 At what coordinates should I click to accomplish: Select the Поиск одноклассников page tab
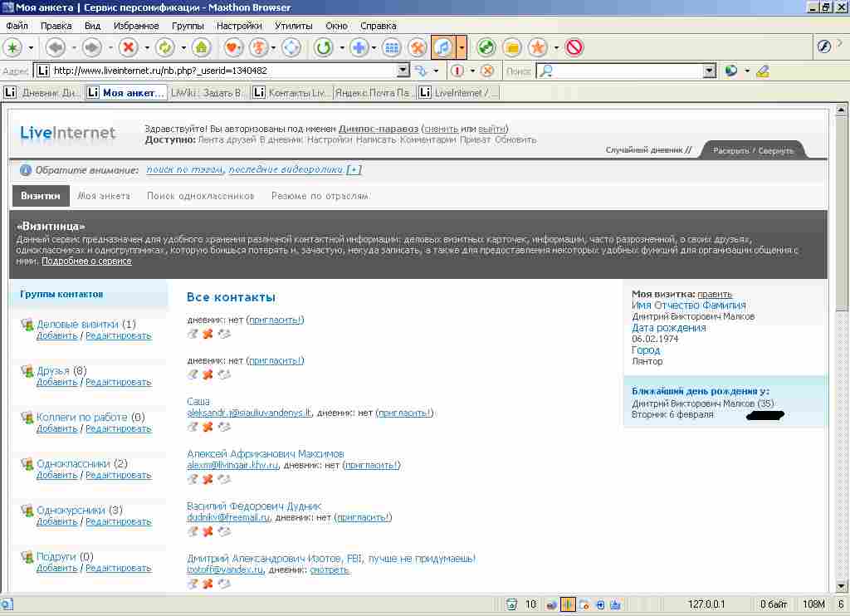click(201, 196)
